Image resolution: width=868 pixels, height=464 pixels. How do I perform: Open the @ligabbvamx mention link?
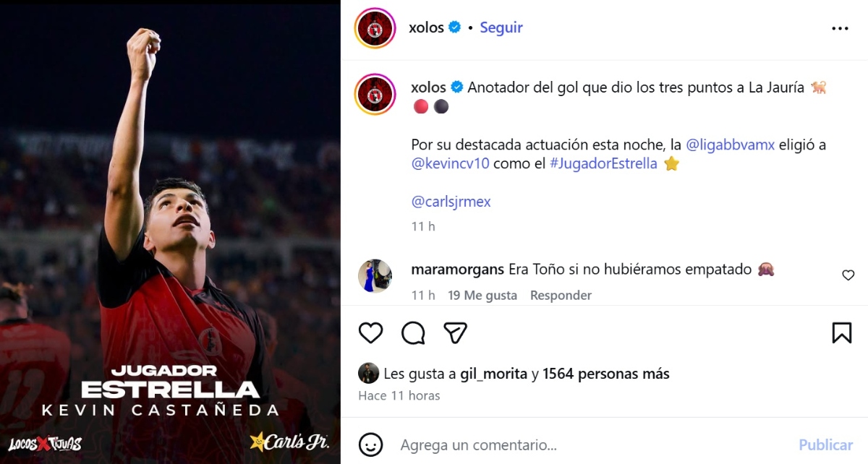coord(731,145)
